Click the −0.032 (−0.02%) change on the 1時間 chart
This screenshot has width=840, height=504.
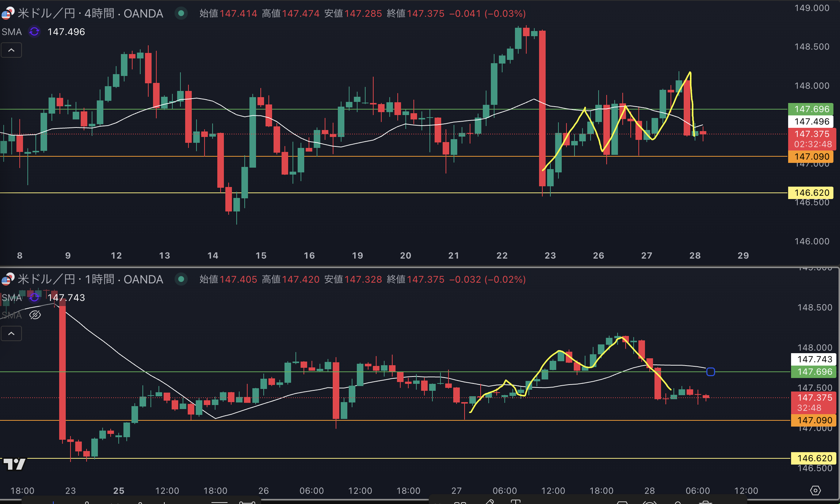coord(488,279)
